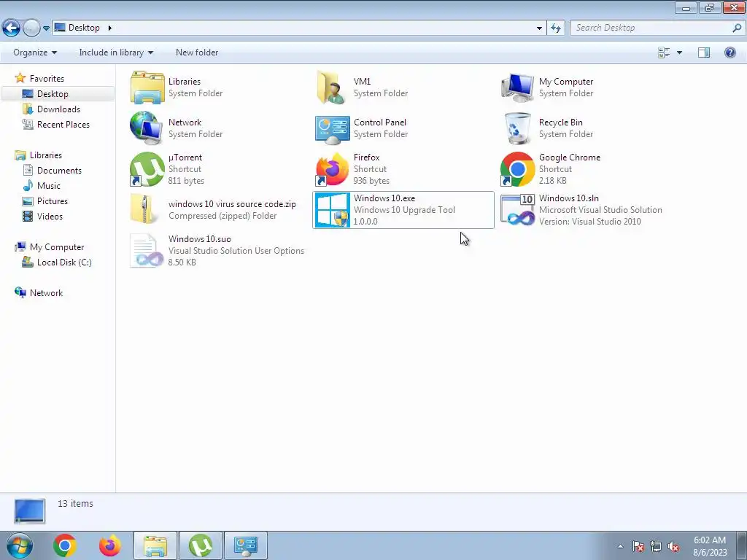
Task: Expand the Desktop breadcrumb arrow
Action: pos(109,28)
